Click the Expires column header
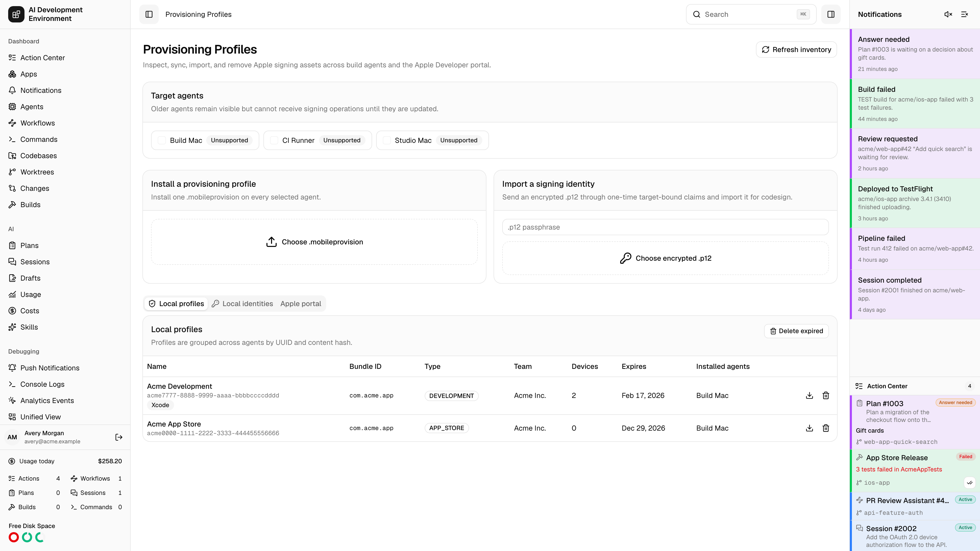 tap(634, 367)
